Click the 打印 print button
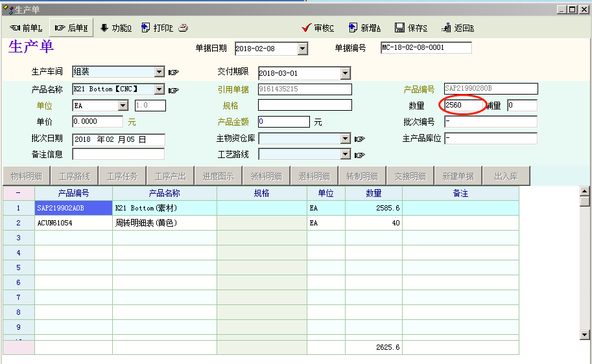This screenshot has width=592, height=364. (158, 28)
